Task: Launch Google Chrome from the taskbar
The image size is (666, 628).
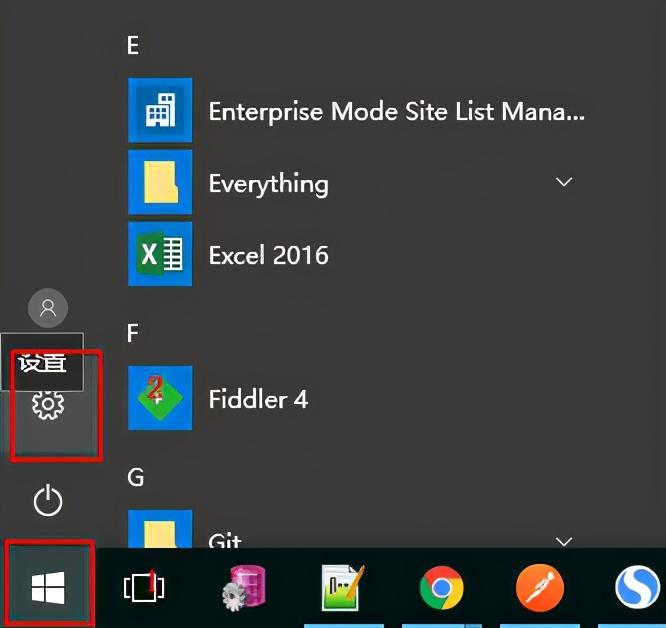Action: coord(441,588)
